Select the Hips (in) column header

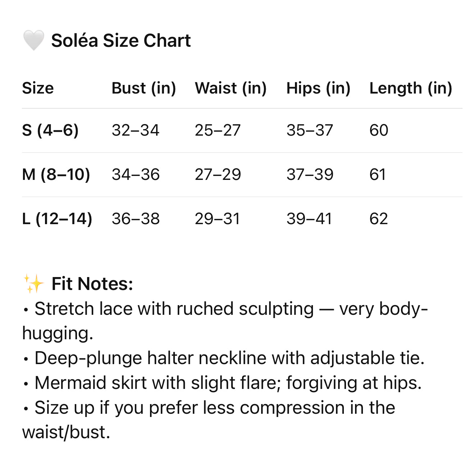pyautogui.click(x=318, y=88)
